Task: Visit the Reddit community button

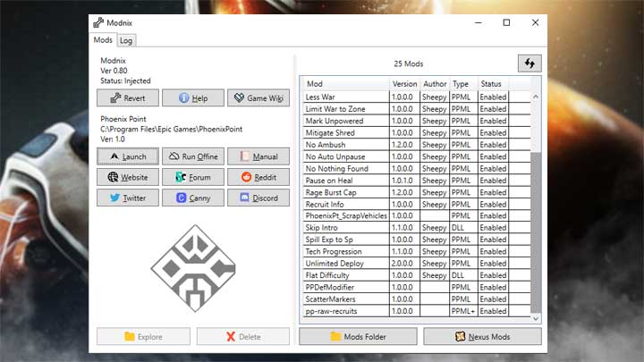Action: pyautogui.click(x=258, y=177)
